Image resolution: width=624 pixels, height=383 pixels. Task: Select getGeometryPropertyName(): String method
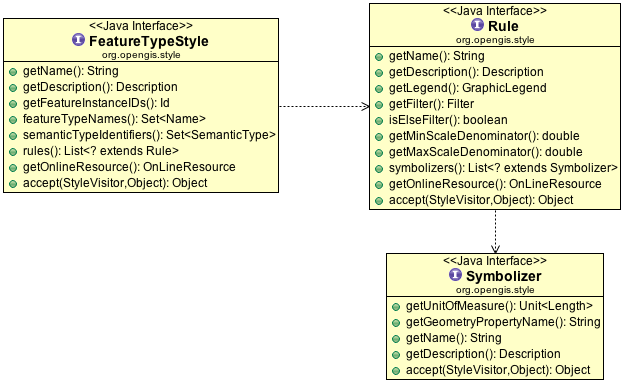pos(503,322)
